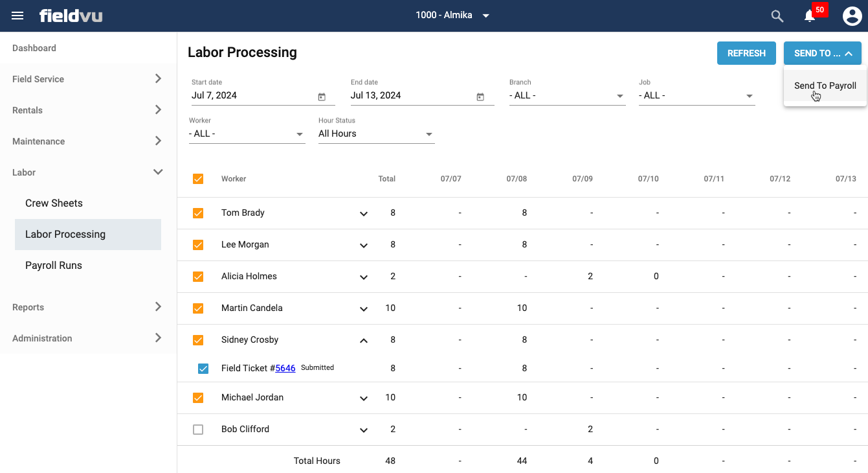Open the Start date calendar picker
This screenshot has width=868, height=473.
tap(322, 97)
